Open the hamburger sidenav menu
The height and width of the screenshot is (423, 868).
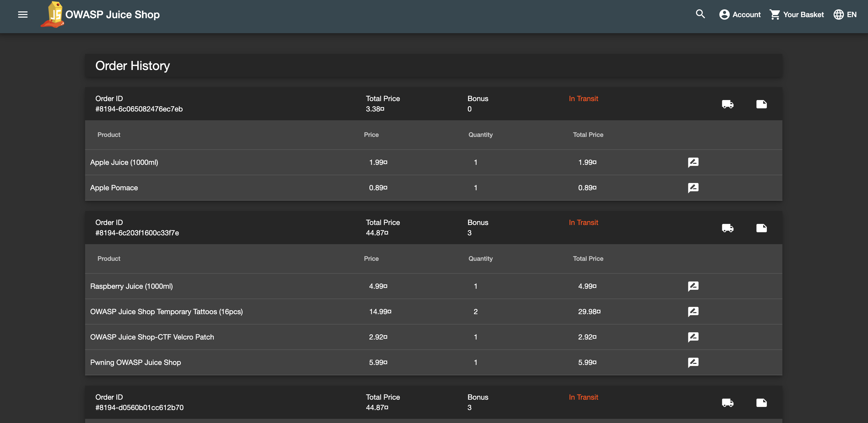coord(23,15)
